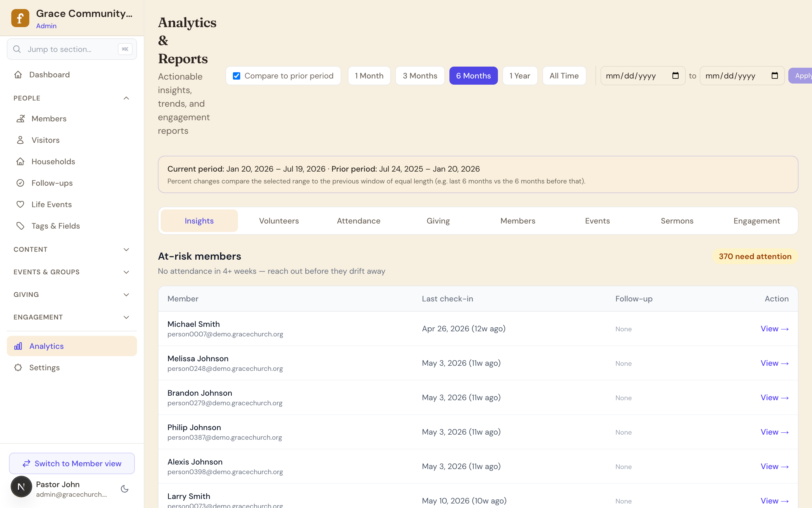Click the swap arrows icon in Switch to Member view

coord(27,464)
